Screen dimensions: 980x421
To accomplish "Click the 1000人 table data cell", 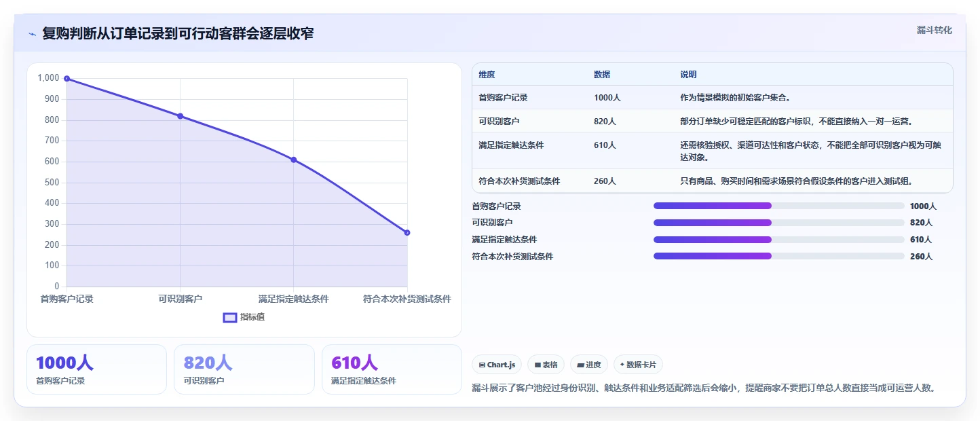I will 607,98.
